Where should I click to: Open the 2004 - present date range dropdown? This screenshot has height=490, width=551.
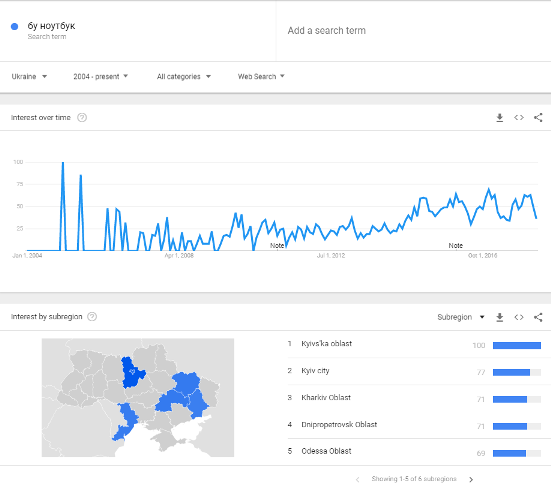(101, 76)
